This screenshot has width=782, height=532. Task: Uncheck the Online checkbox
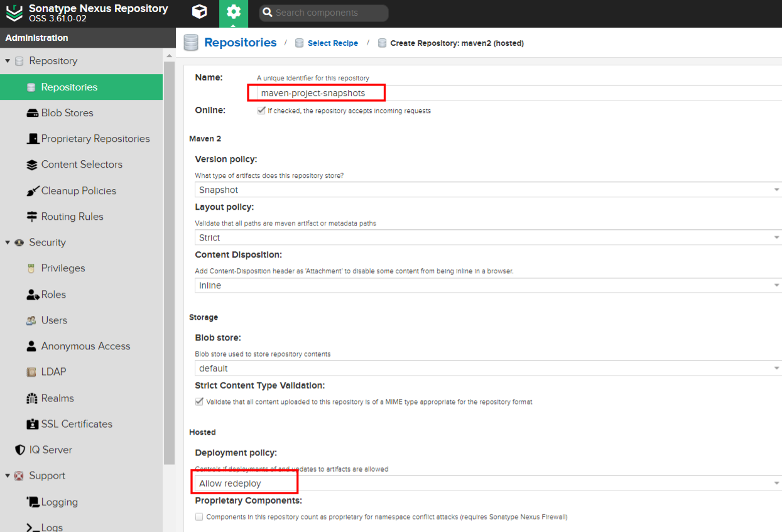[x=261, y=111]
